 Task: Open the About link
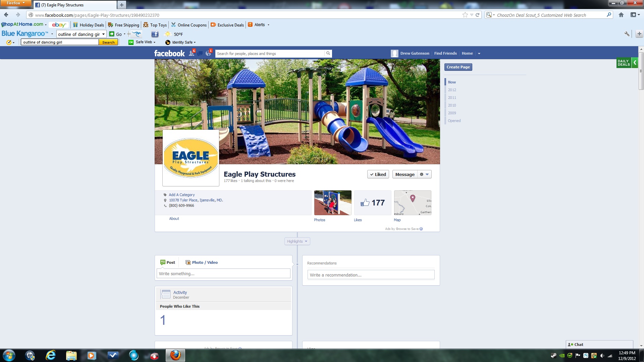click(174, 219)
